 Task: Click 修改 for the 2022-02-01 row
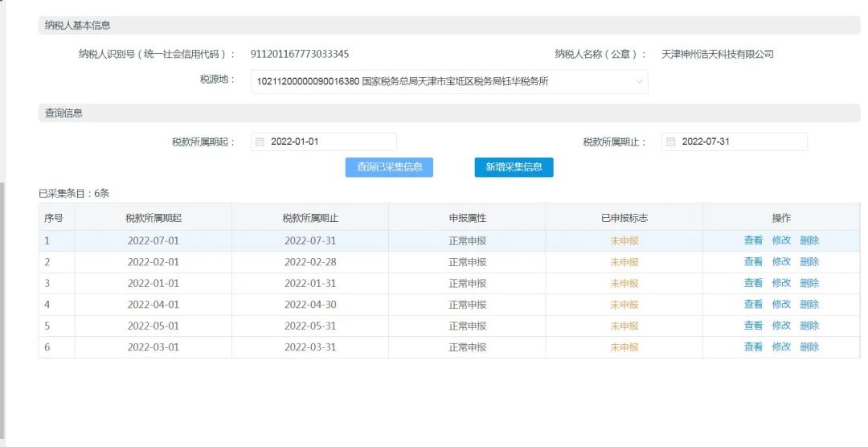tap(781, 261)
